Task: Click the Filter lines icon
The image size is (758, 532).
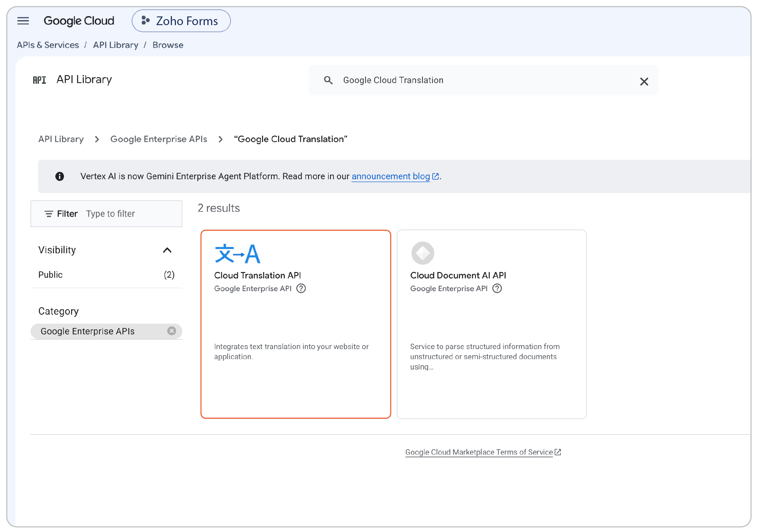Action: pos(49,214)
